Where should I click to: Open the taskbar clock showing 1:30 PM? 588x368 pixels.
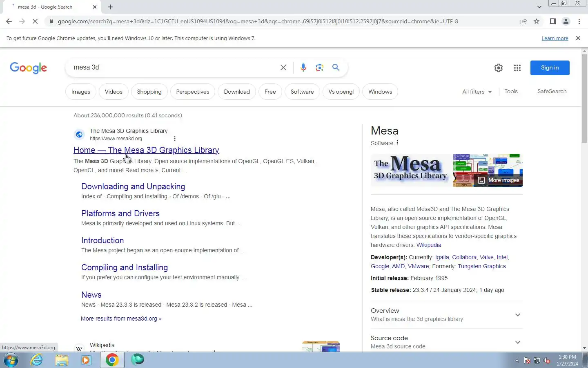pos(567,360)
